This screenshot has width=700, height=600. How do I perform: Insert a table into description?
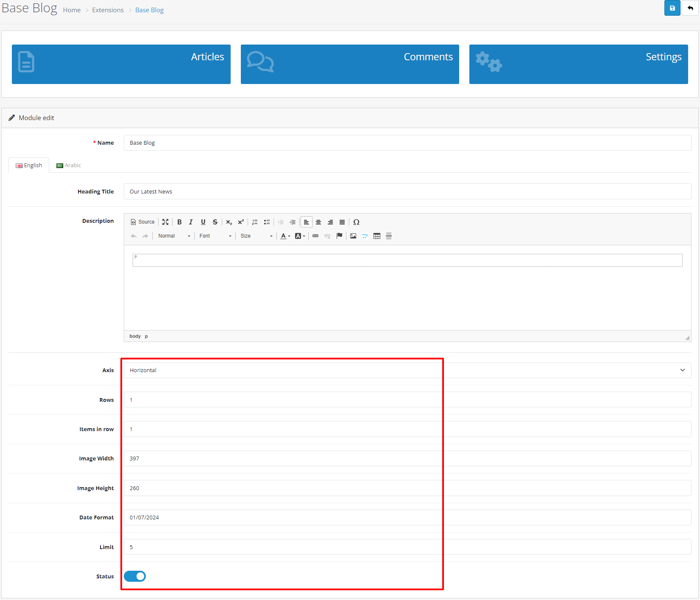(x=376, y=236)
